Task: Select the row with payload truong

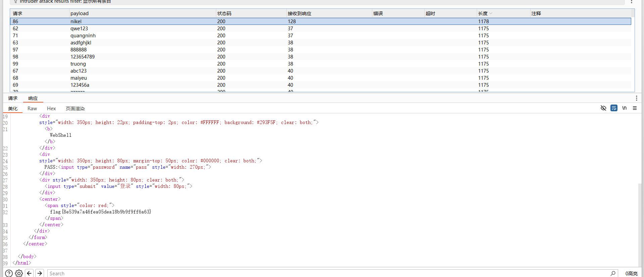Action: click(321, 64)
